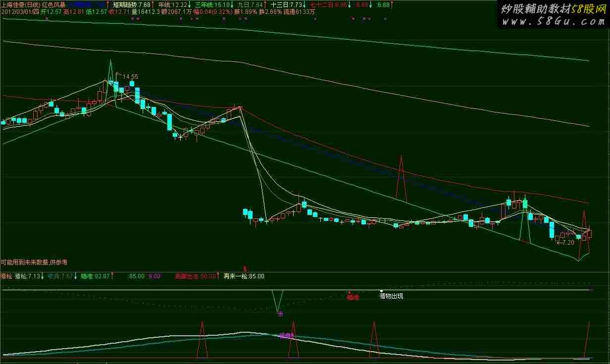Click the 14.55 high price marker
610x364 pixels.
coord(130,77)
